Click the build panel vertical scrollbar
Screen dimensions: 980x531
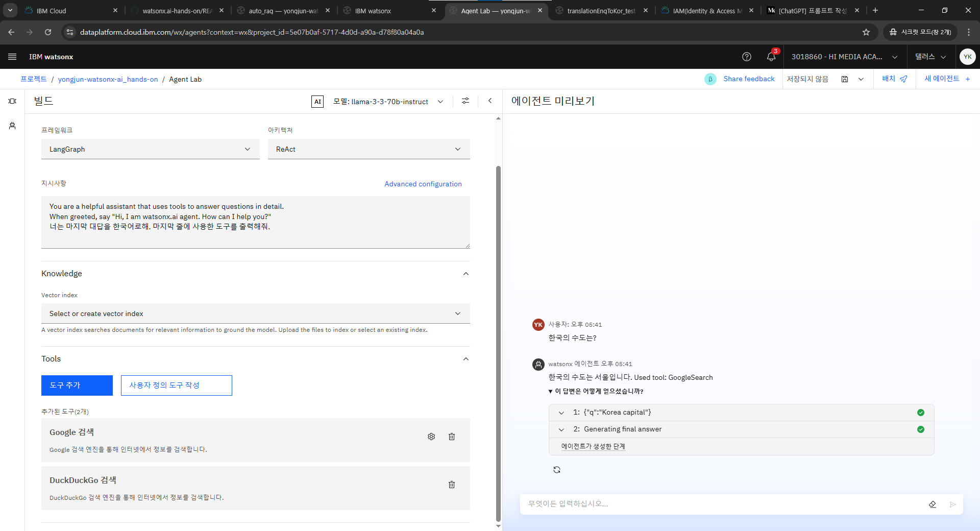point(499,343)
